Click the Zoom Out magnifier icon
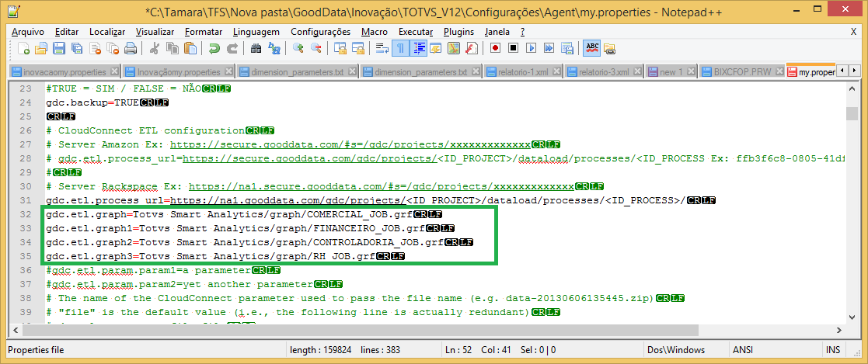 point(315,48)
